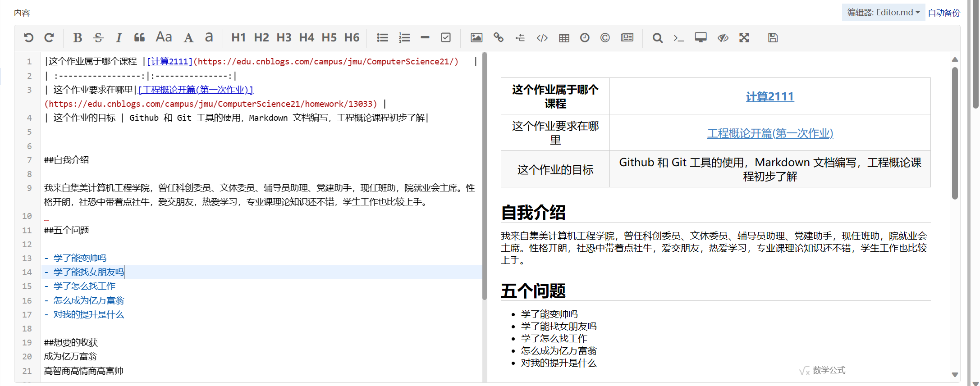Insert a reference link anchor

click(x=520, y=38)
